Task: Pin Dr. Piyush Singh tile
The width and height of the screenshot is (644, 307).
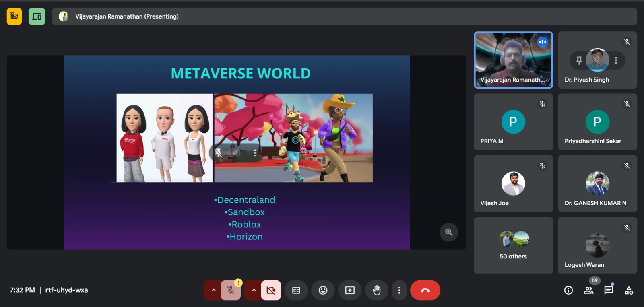Action: 579,60
